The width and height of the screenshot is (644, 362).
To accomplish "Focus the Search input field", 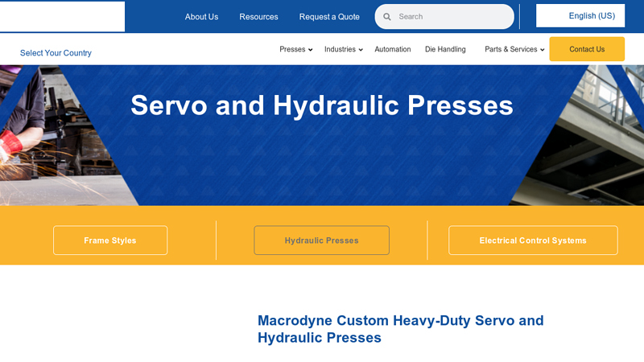I will click(444, 17).
